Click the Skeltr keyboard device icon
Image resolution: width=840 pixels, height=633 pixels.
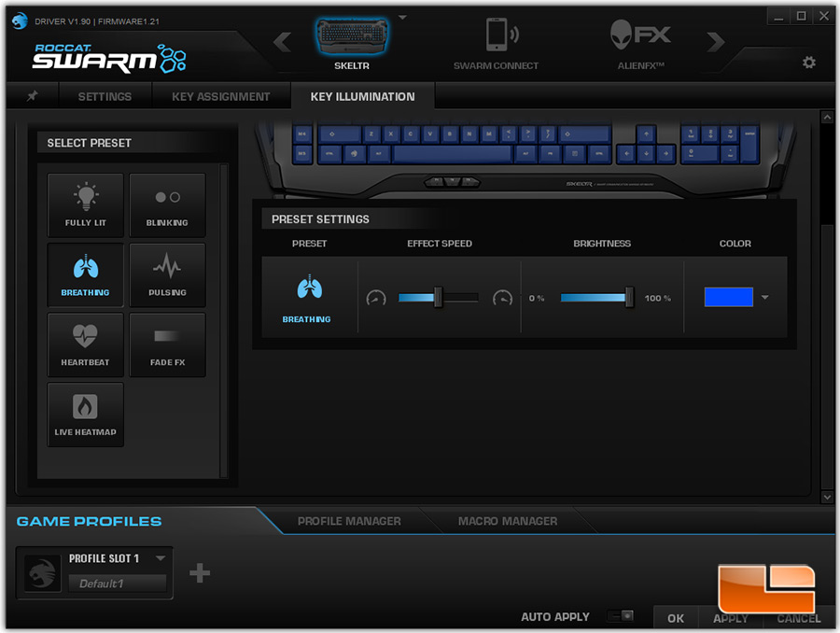tap(352, 35)
